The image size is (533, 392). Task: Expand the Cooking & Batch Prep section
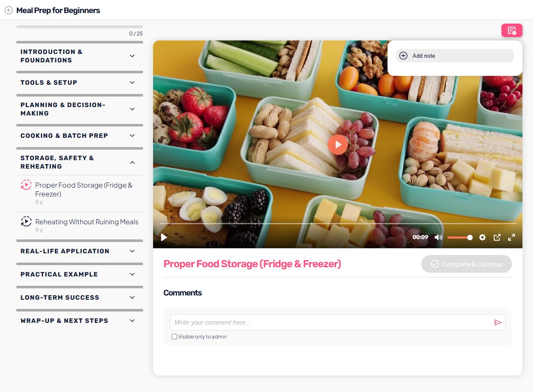80,136
